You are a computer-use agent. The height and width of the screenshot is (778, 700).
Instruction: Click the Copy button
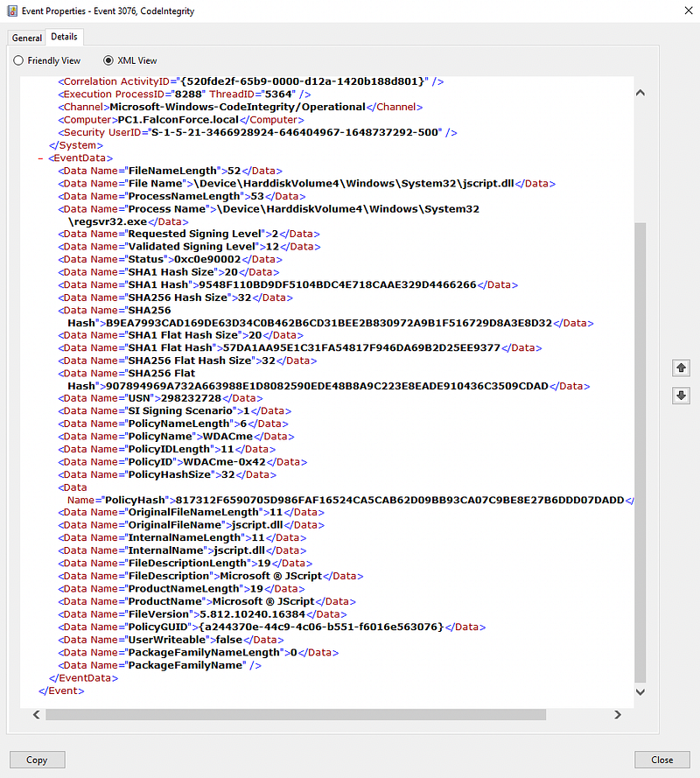point(38,760)
